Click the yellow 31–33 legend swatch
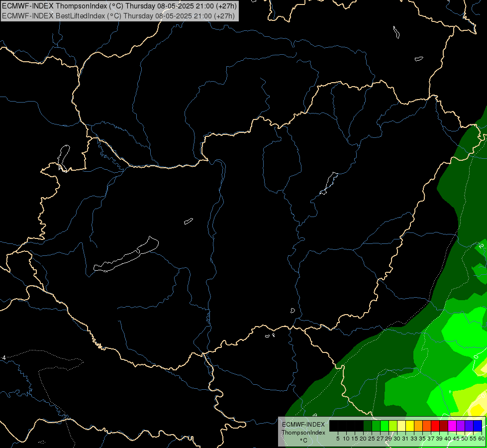This screenshot has width=487, height=448. 410,426
